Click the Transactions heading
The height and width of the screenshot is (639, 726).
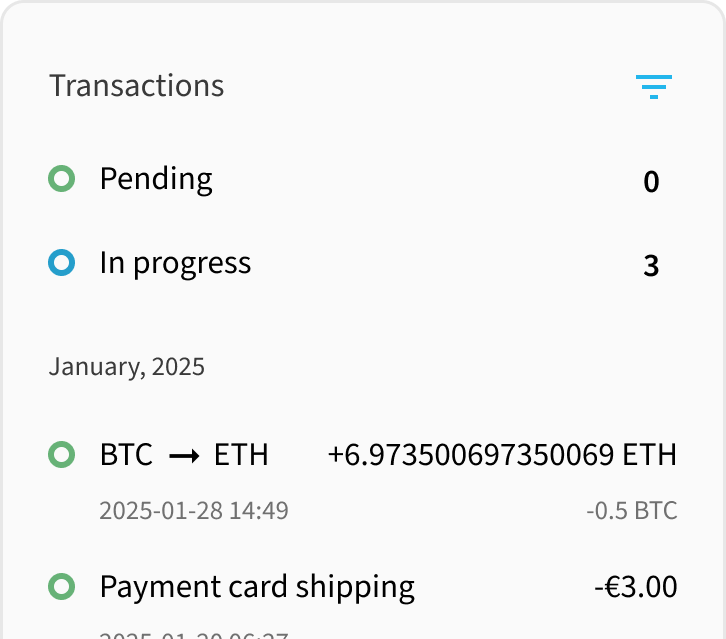(x=137, y=86)
